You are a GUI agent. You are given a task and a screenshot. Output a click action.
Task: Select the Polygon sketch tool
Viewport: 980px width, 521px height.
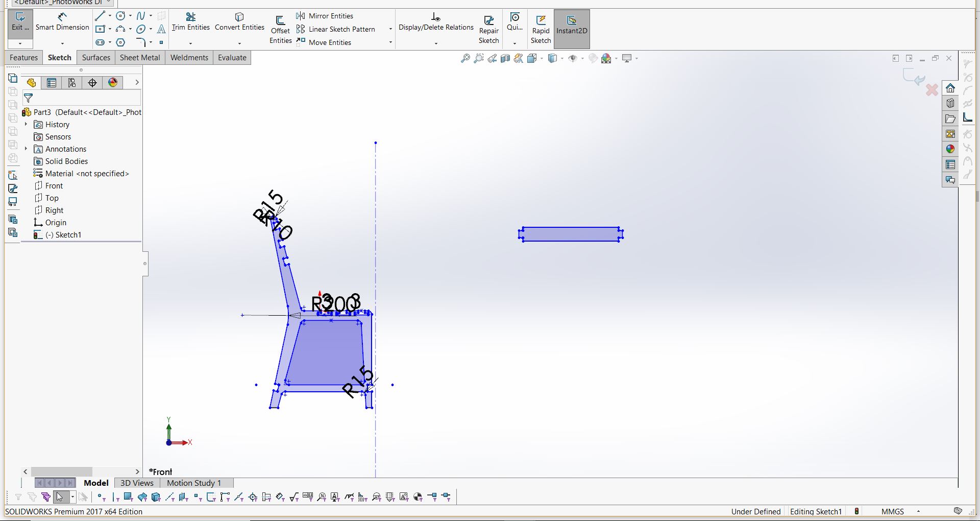tap(120, 42)
